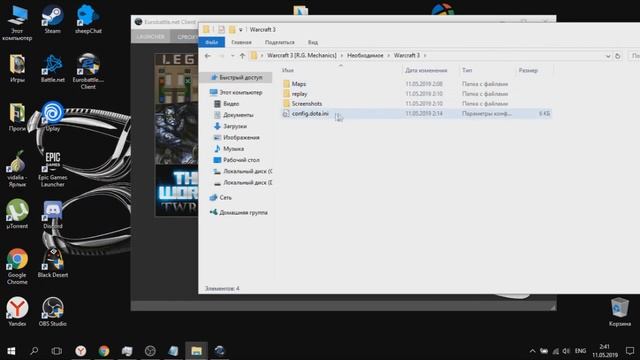
Task: Click 'Необходимое' breadcrumb in address bar
Action: click(x=365, y=56)
